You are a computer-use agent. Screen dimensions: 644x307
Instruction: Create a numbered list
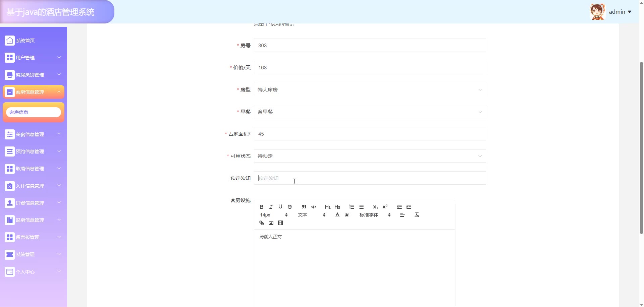tap(352, 207)
